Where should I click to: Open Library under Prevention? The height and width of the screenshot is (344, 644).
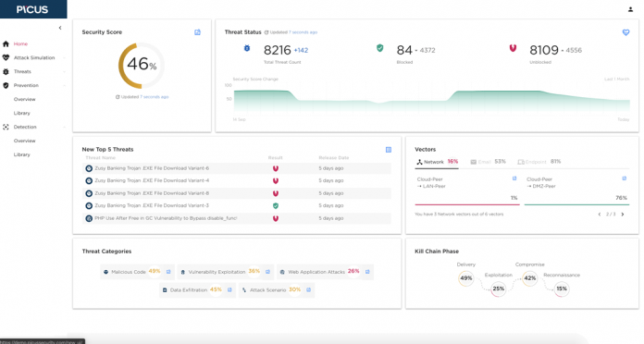pos(22,114)
